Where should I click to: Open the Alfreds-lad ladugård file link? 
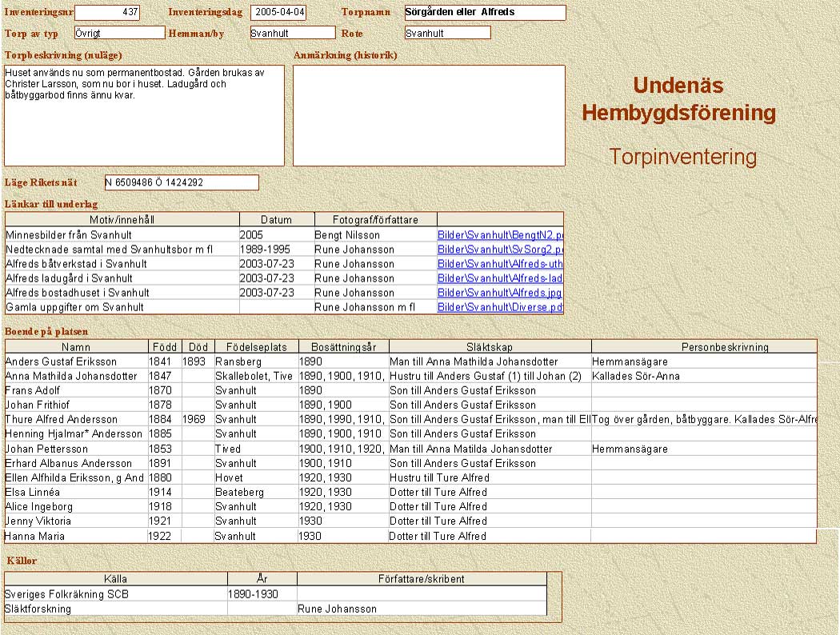[500, 278]
